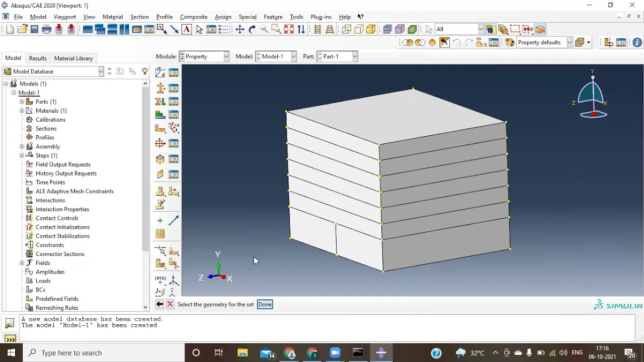The image size is (644, 362).
Task: Select the Magnify View tool
Action: coord(264,30)
